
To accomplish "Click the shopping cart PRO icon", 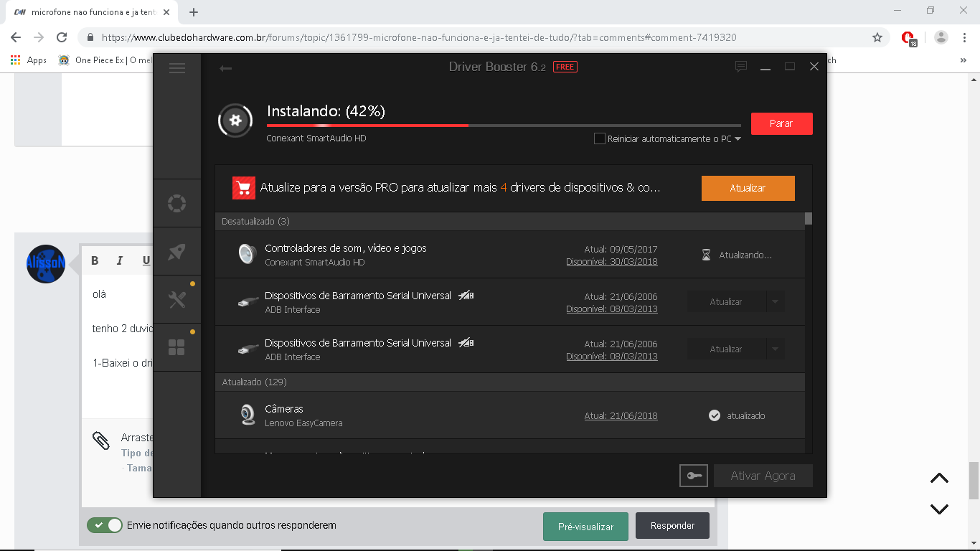I will coord(244,188).
